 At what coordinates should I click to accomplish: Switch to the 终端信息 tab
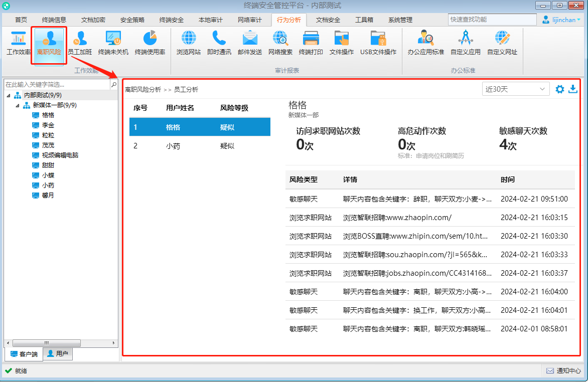pyautogui.click(x=54, y=20)
